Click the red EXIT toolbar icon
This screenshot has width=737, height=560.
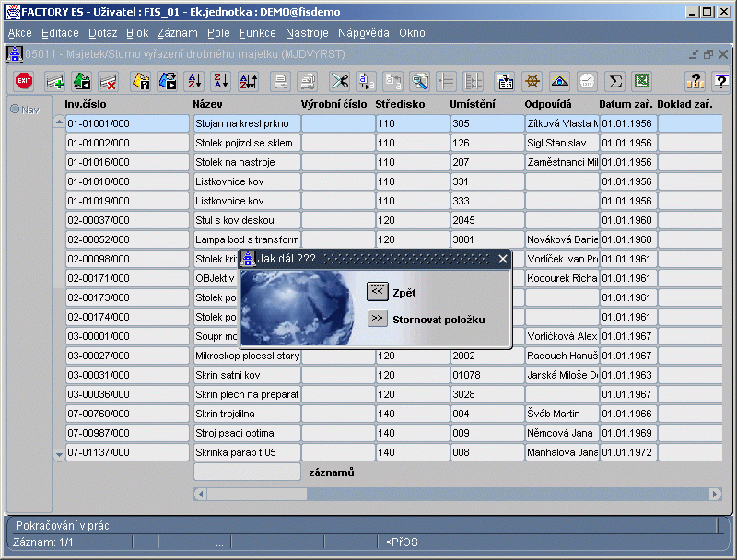[x=25, y=81]
